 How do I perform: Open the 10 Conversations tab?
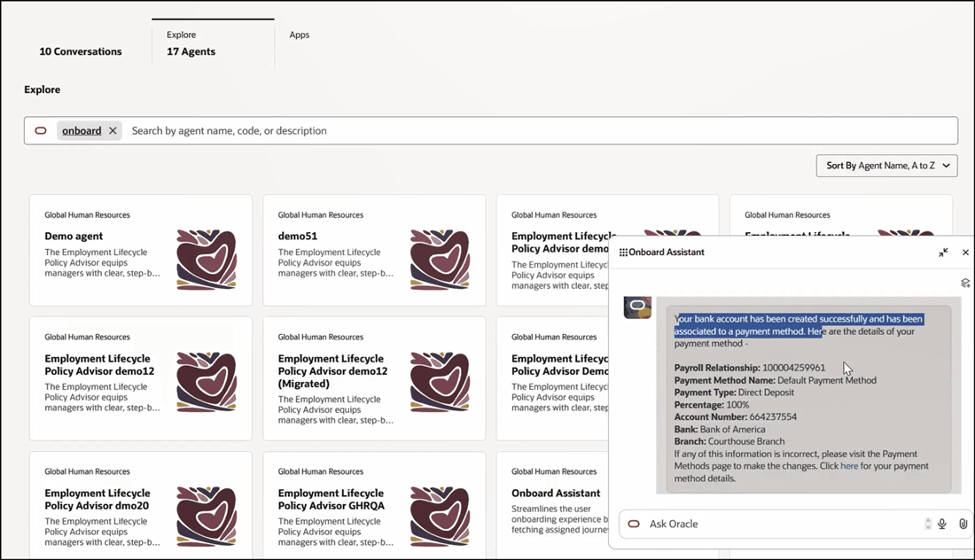point(80,51)
